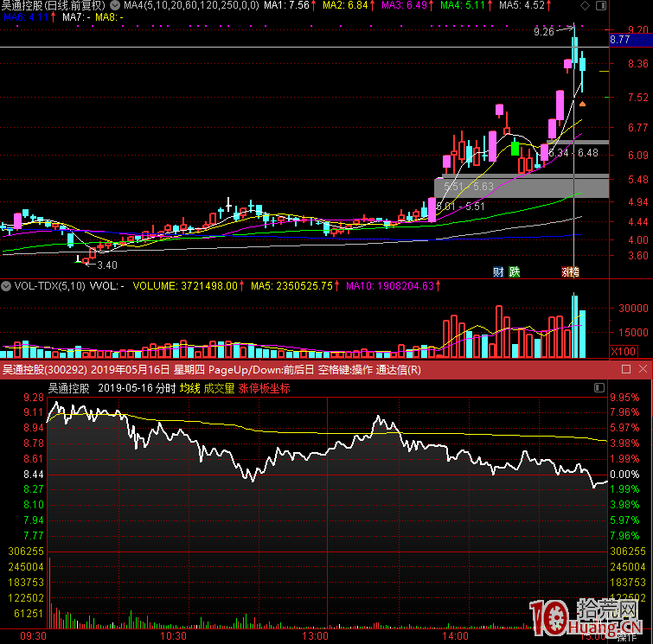The width and height of the screenshot is (653, 644).
Task: Click the 14:00 time axis label
Action: coord(455,636)
